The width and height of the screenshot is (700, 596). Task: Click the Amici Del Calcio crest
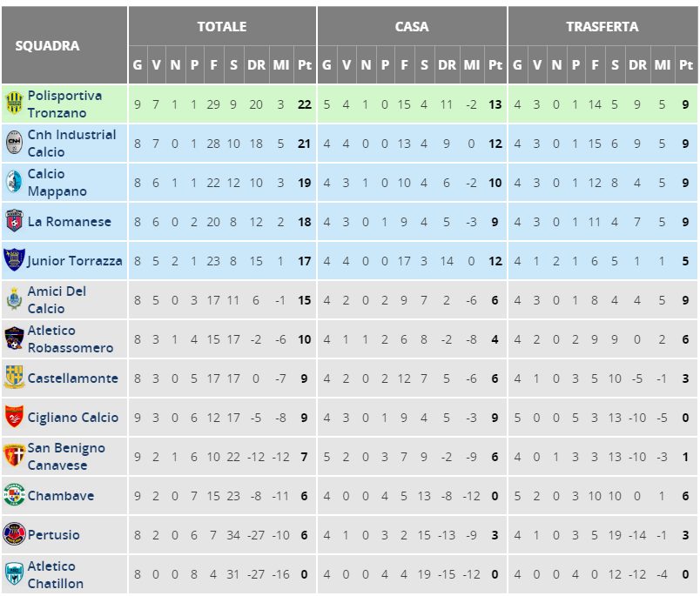14,299
